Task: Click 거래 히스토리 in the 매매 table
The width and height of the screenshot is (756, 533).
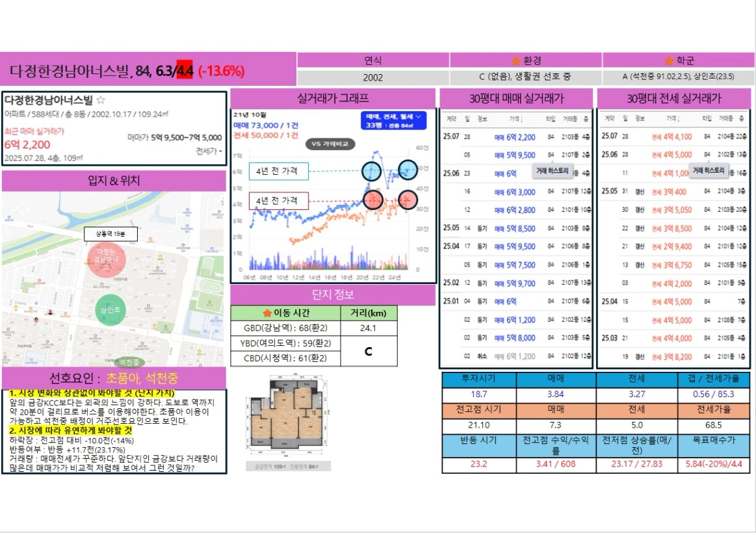Action: click(x=553, y=170)
